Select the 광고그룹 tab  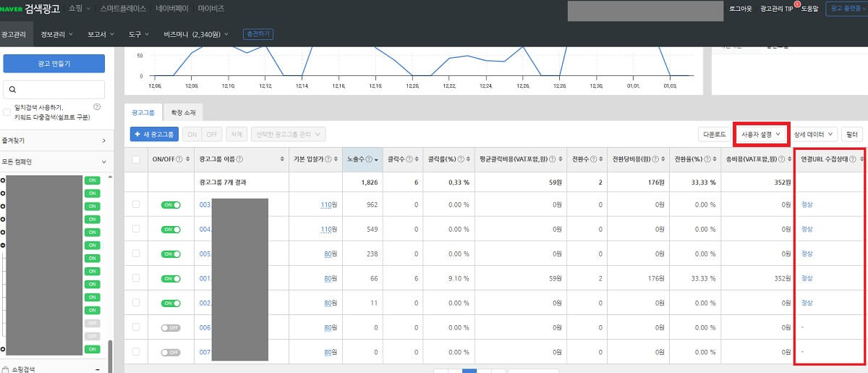point(143,112)
